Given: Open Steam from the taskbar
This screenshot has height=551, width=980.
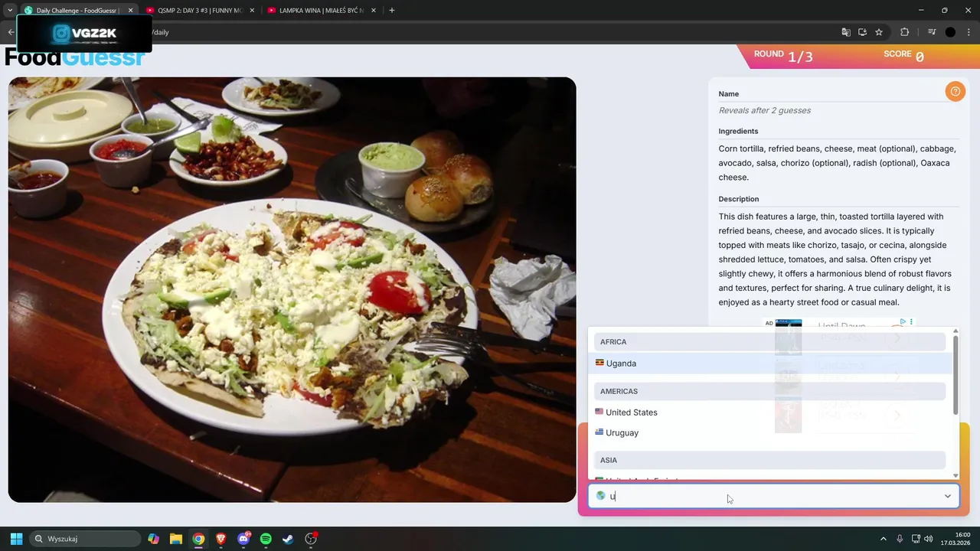Looking at the screenshot, I should pos(288,539).
